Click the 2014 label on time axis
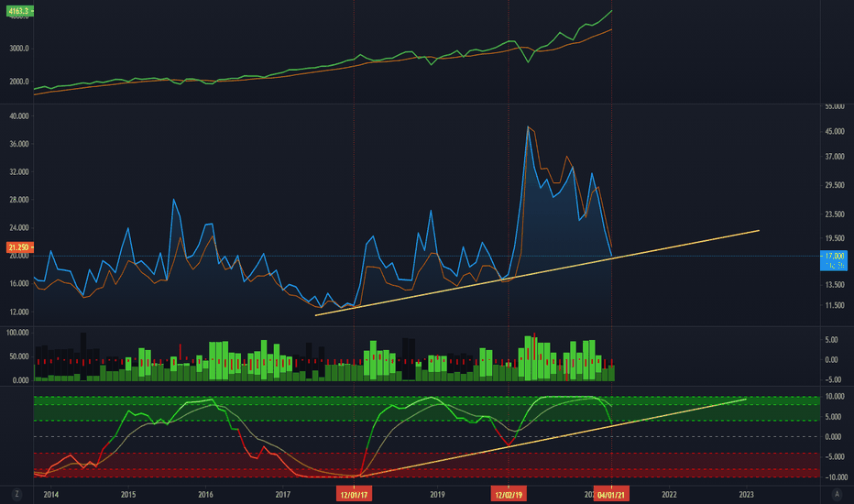Image resolution: width=854 pixels, height=504 pixels. coord(51,495)
